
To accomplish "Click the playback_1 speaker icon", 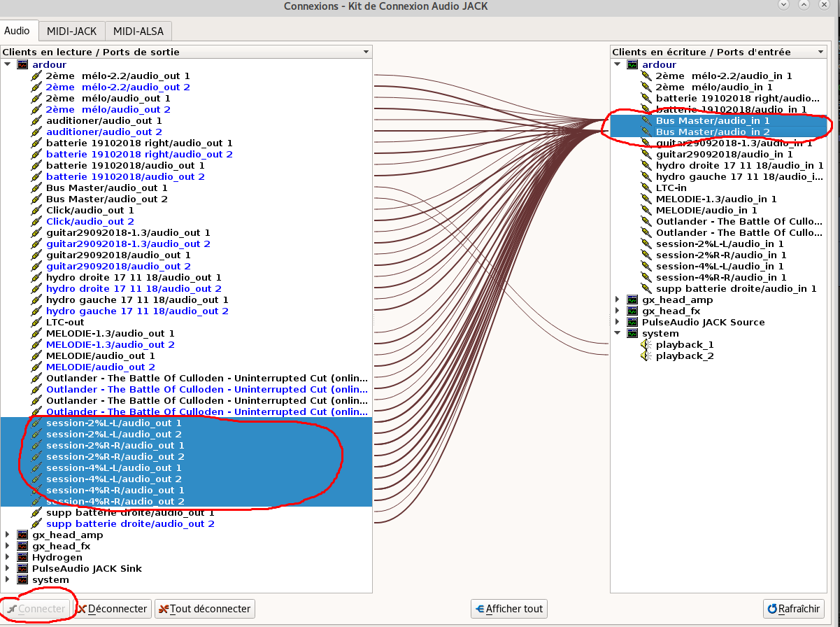I will point(647,344).
